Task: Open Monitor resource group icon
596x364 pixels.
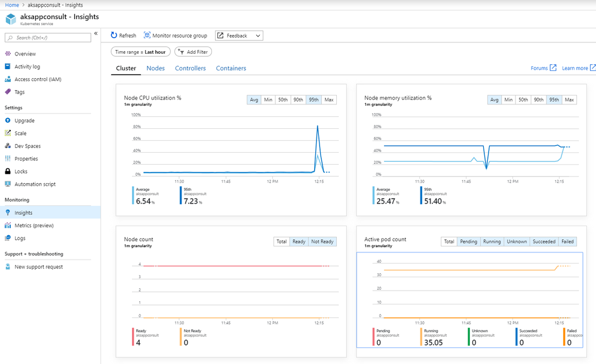Action: click(147, 35)
